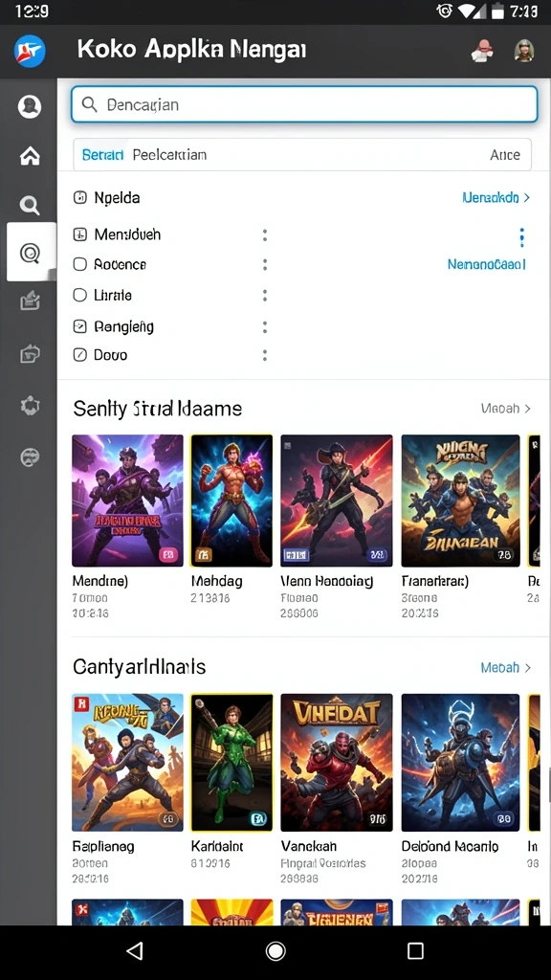Open the Tranarkran game thumbnail

coord(460,501)
